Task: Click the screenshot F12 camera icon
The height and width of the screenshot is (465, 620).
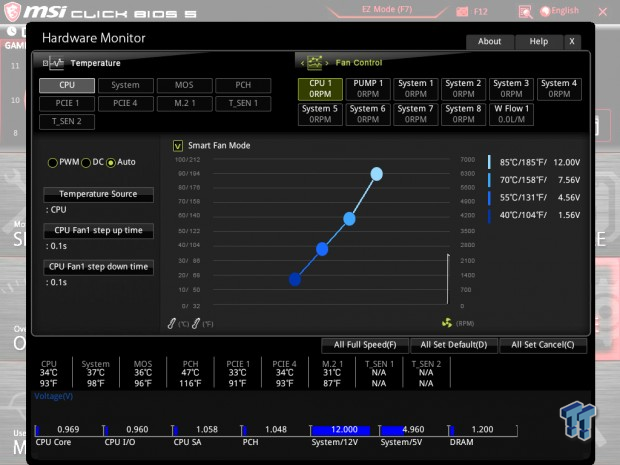Action: click(462, 11)
